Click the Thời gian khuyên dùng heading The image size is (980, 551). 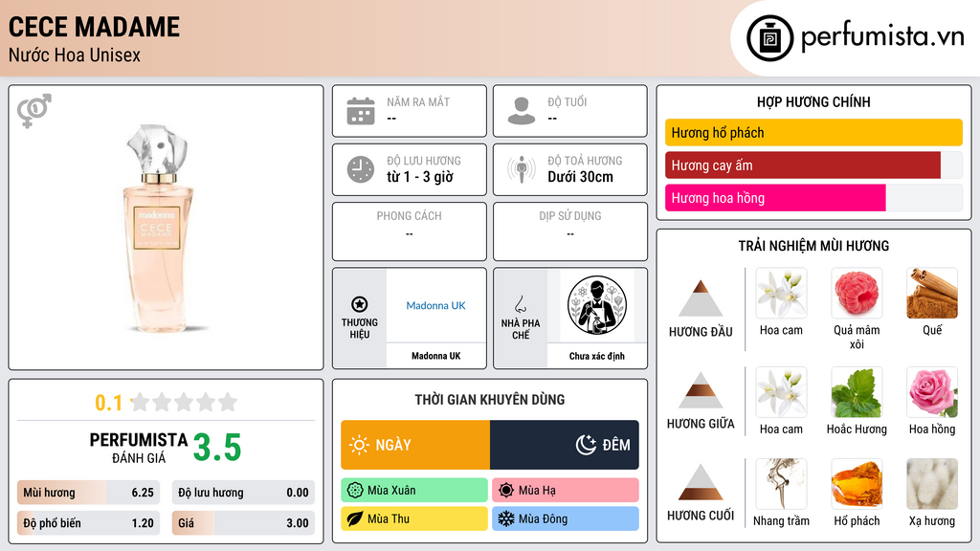tap(490, 399)
